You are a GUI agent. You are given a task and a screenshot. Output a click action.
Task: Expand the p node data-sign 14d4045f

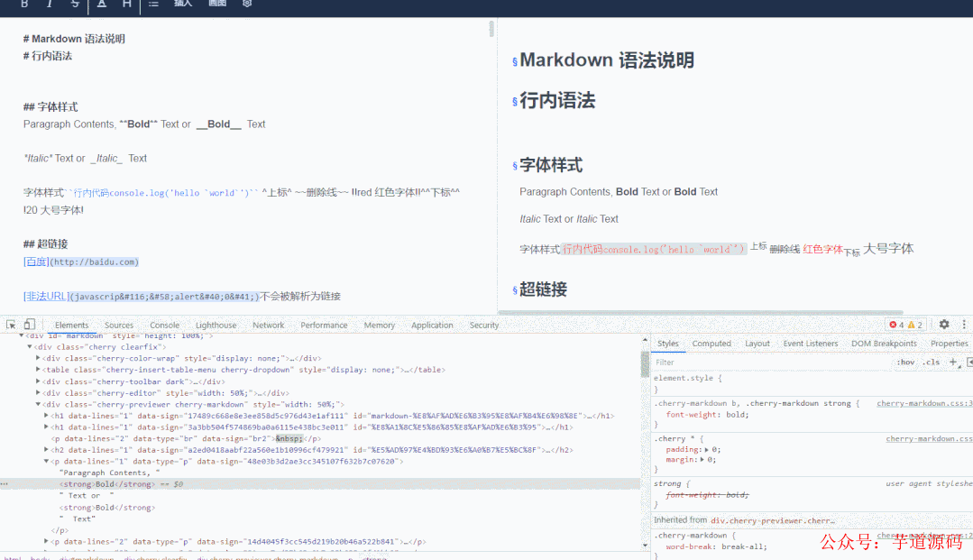pyautogui.click(x=46, y=541)
